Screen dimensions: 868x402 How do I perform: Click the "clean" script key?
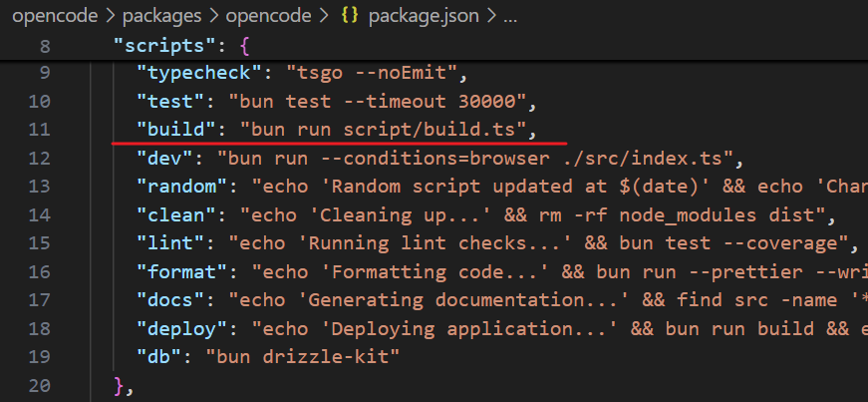[x=177, y=215]
